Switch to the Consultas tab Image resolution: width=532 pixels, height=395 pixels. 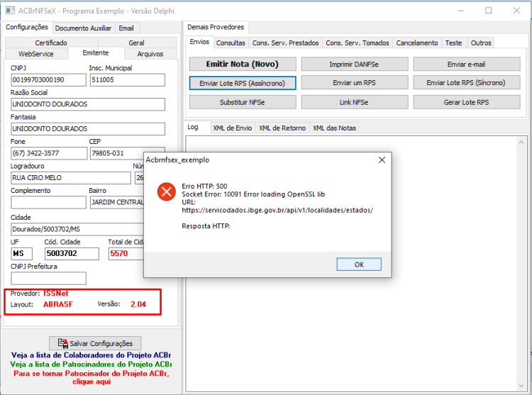click(231, 43)
